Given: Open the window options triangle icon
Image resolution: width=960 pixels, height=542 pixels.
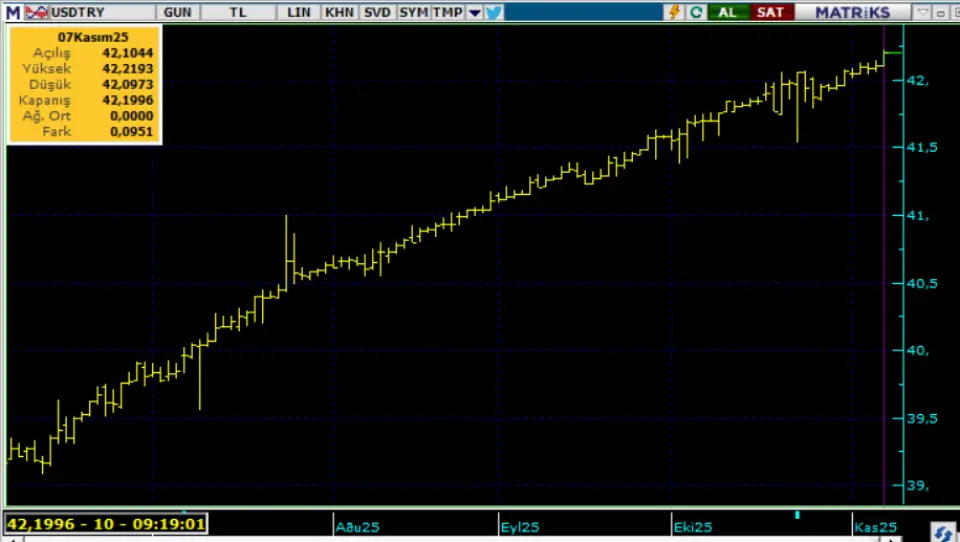Looking at the screenshot, I should point(923,12).
